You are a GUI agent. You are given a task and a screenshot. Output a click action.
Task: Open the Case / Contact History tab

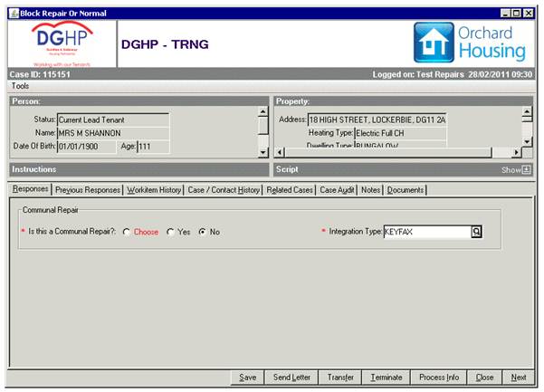[x=224, y=190]
